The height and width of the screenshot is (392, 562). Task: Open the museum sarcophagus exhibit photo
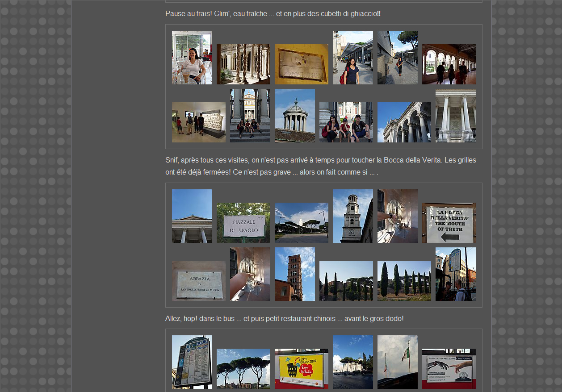click(x=198, y=122)
